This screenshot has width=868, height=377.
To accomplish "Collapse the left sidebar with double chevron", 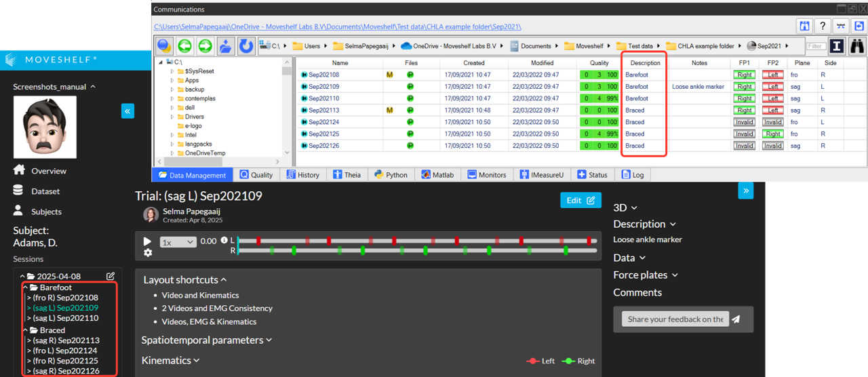I will [x=127, y=111].
